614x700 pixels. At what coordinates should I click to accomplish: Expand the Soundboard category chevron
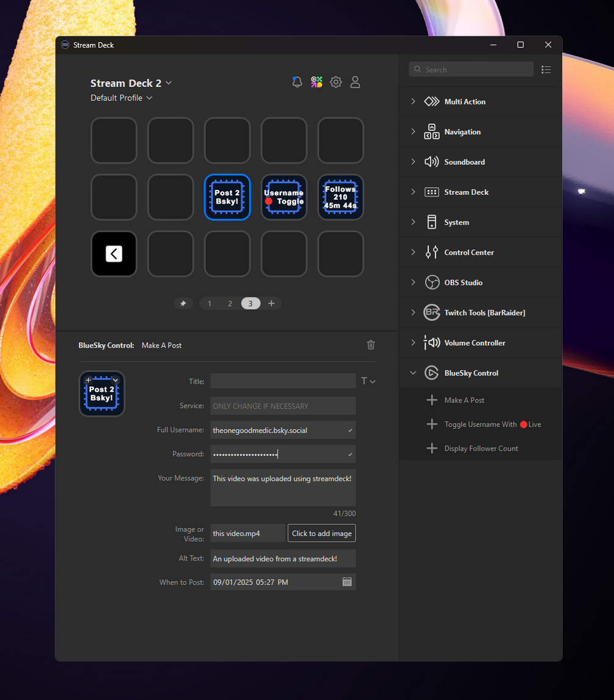[x=413, y=162]
